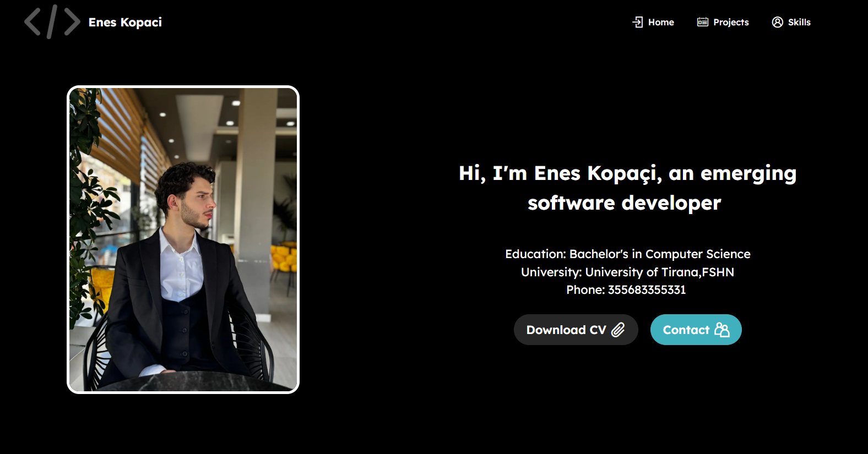Click the "Hi, I'm Enes Kopaçi" headline

click(560, 173)
